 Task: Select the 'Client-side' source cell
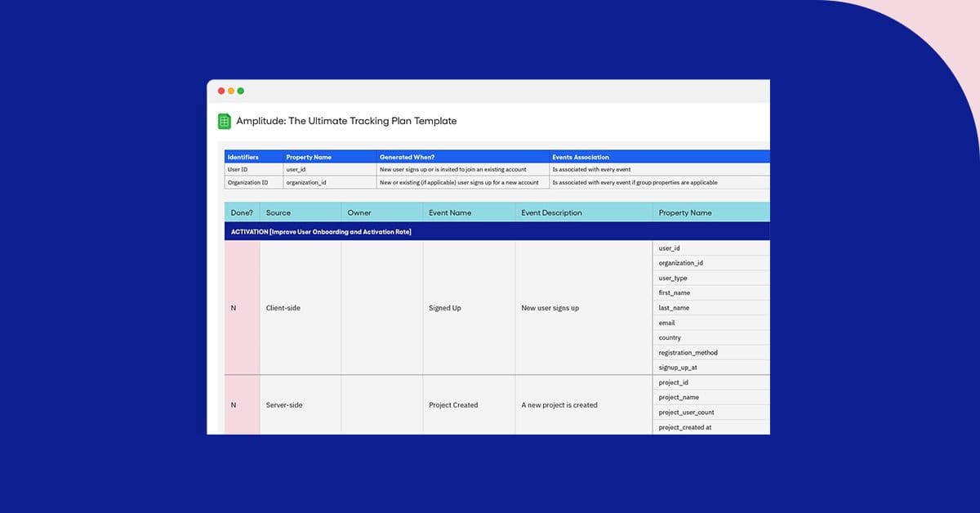(x=300, y=308)
